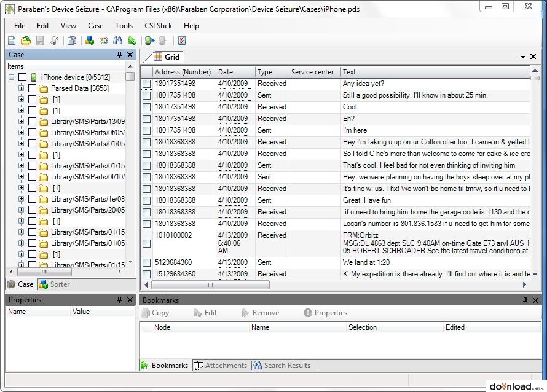Click Properties in Bookmarks toolbar
This screenshot has height=392, width=547.
point(326,313)
